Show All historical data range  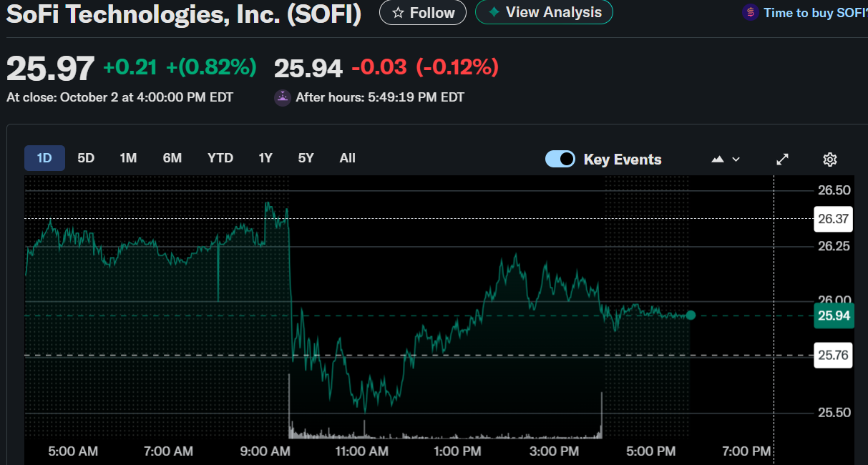(x=347, y=158)
